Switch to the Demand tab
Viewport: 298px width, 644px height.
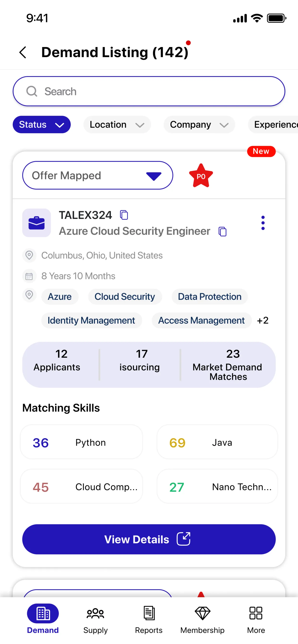tap(43, 619)
